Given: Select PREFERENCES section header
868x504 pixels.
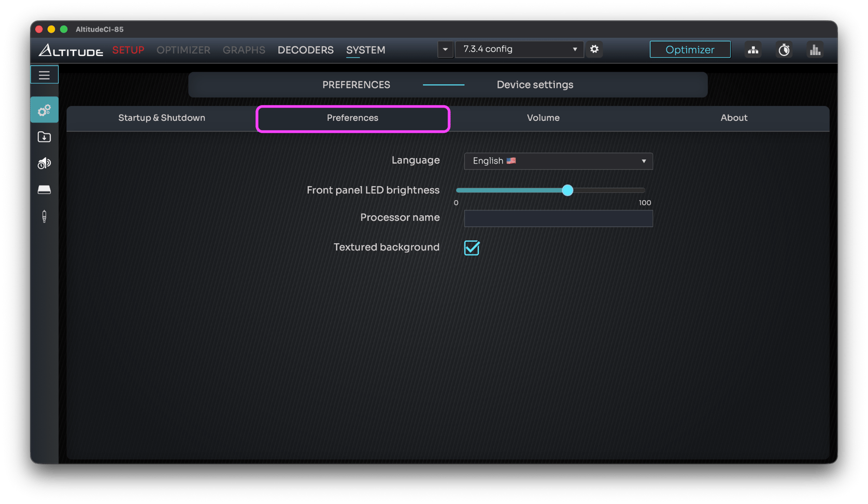Looking at the screenshot, I should pos(357,85).
